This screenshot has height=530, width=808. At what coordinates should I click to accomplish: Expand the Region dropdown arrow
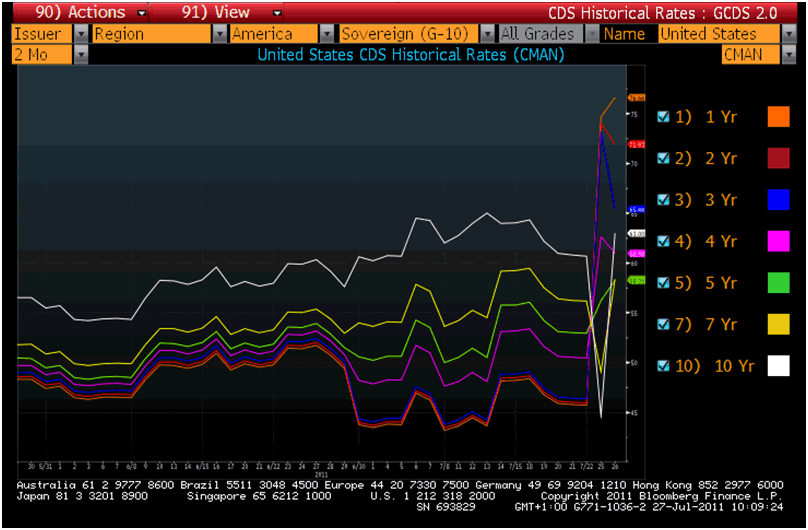click(220, 34)
